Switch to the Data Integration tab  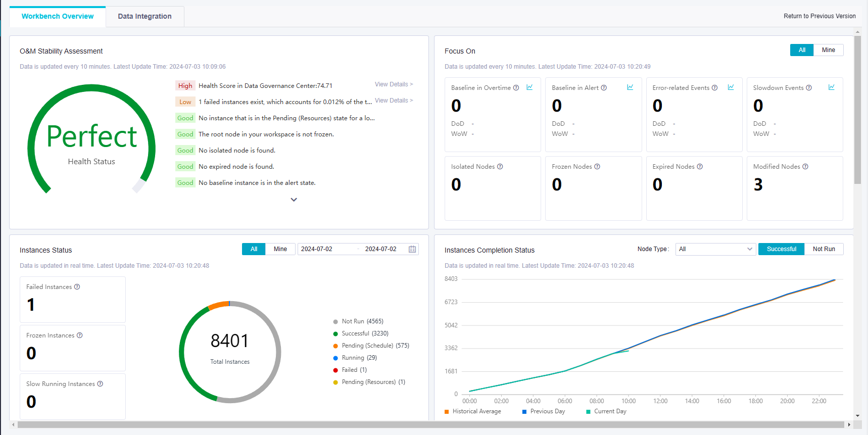[144, 16]
